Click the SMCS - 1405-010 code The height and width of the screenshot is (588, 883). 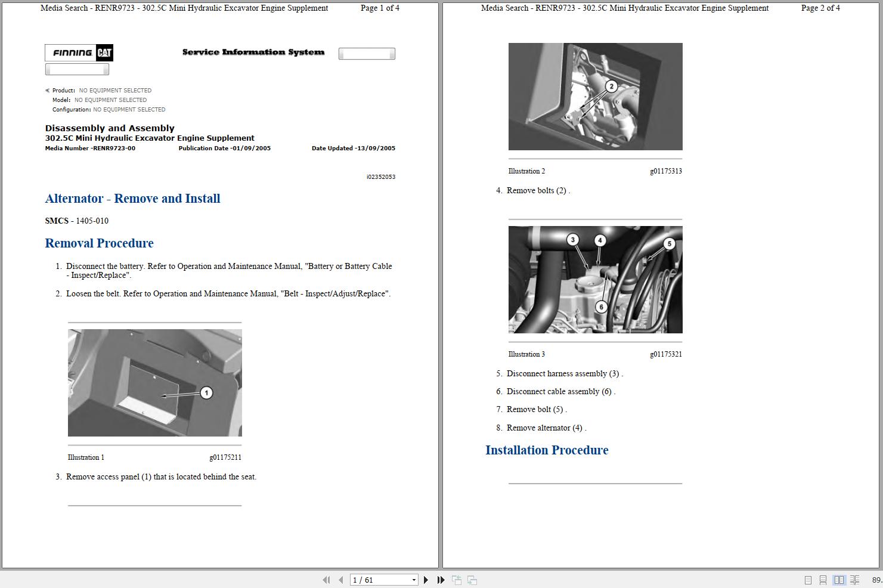[x=77, y=221]
